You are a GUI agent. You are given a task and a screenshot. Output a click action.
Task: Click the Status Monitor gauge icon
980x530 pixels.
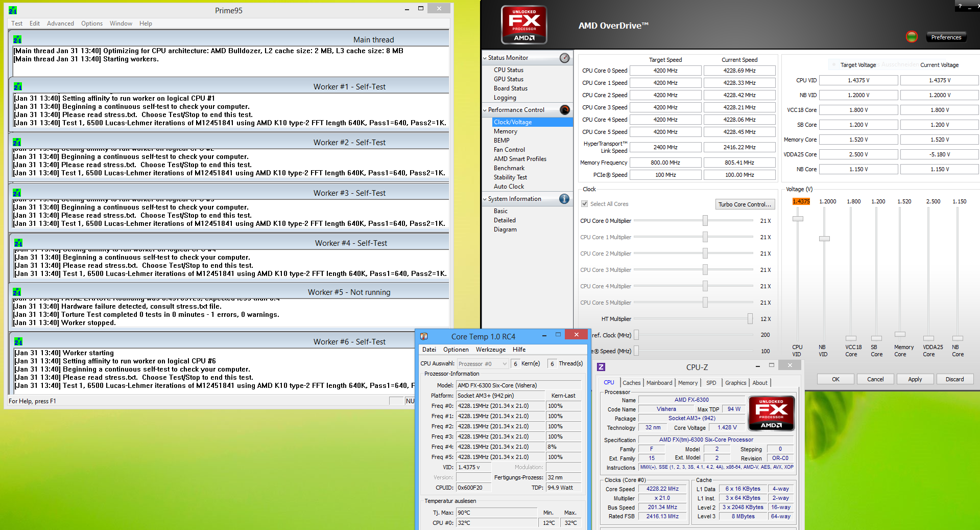[x=564, y=58]
